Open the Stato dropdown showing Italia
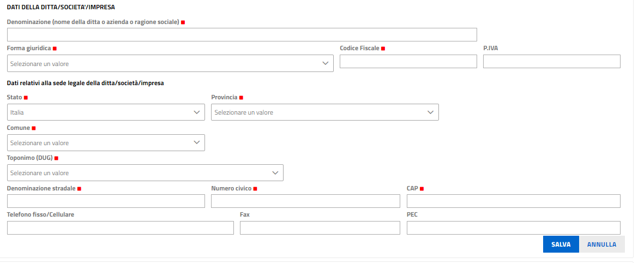The height and width of the screenshot is (263, 644). 106,112
